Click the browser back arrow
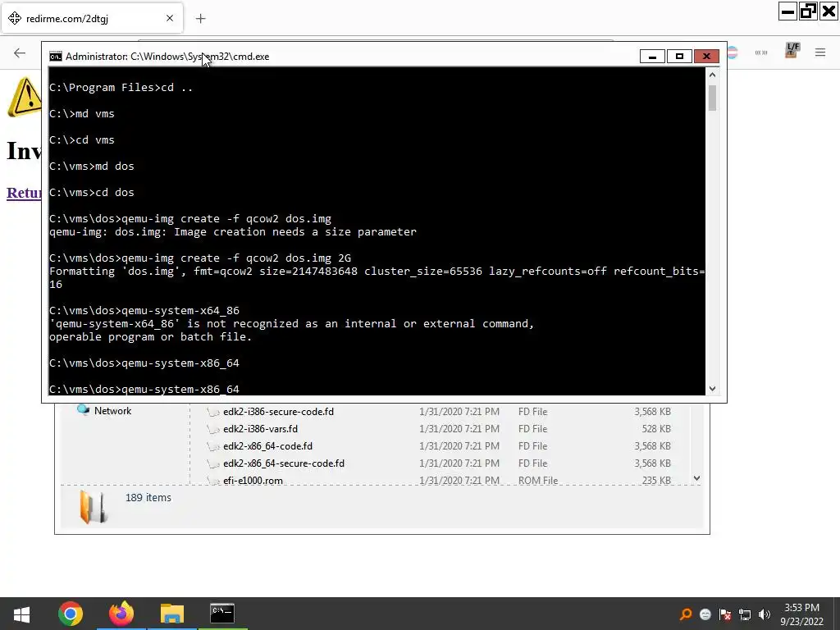Screen dimensions: 840x630 coord(20,52)
